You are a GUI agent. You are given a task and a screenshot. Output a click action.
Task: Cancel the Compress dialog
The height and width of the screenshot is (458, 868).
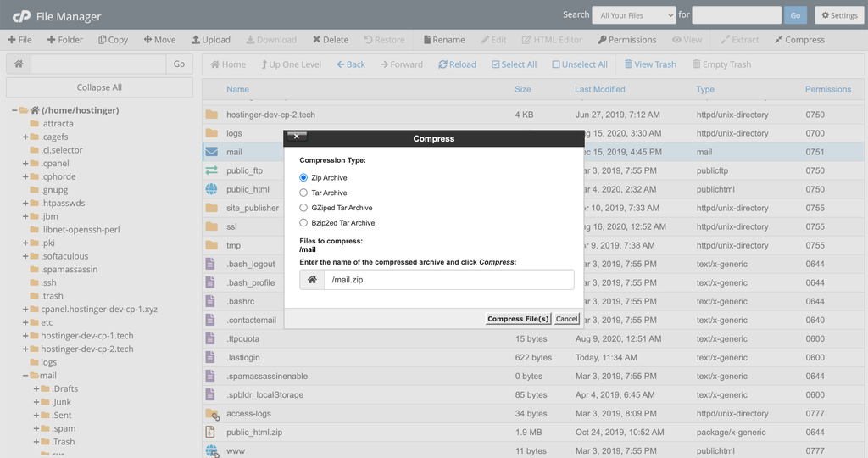[x=566, y=318]
